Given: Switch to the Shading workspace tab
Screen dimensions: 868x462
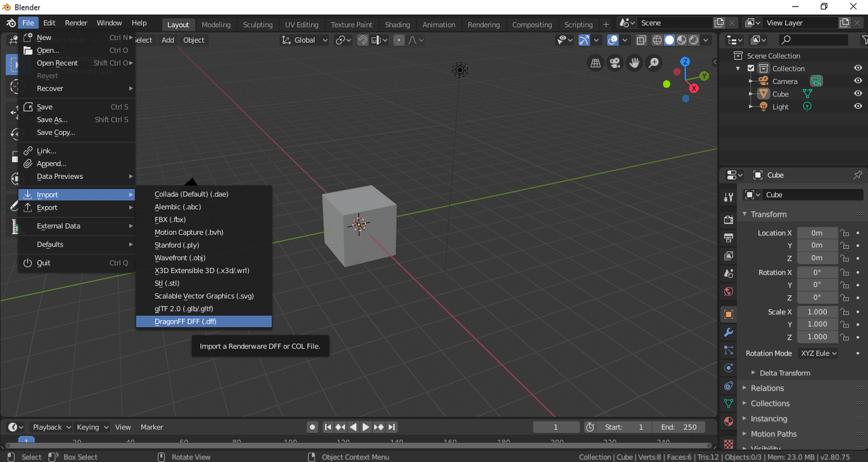Looking at the screenshot, I should (397, 24).
